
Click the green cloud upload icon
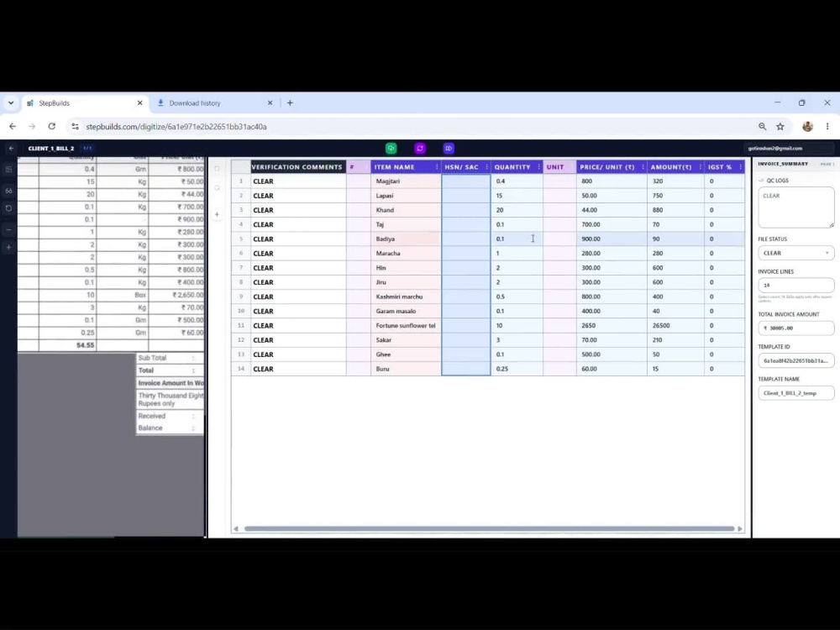(391, 149)
